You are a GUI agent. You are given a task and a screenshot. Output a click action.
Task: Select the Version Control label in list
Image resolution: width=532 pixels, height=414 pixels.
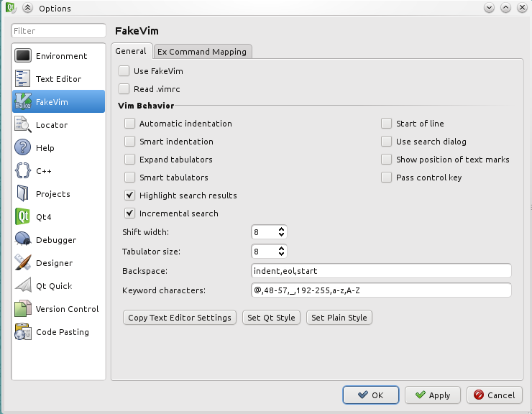[x=67, y=309]
